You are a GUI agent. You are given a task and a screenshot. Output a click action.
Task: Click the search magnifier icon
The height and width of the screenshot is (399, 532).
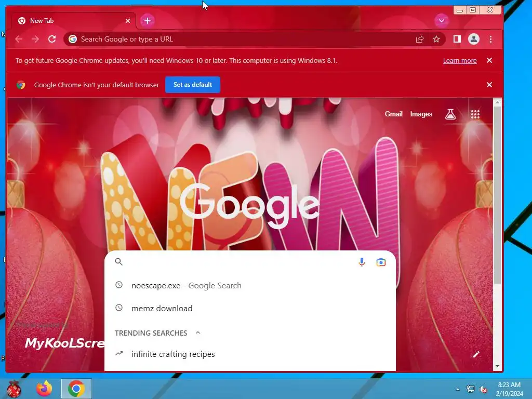(119, 262)
